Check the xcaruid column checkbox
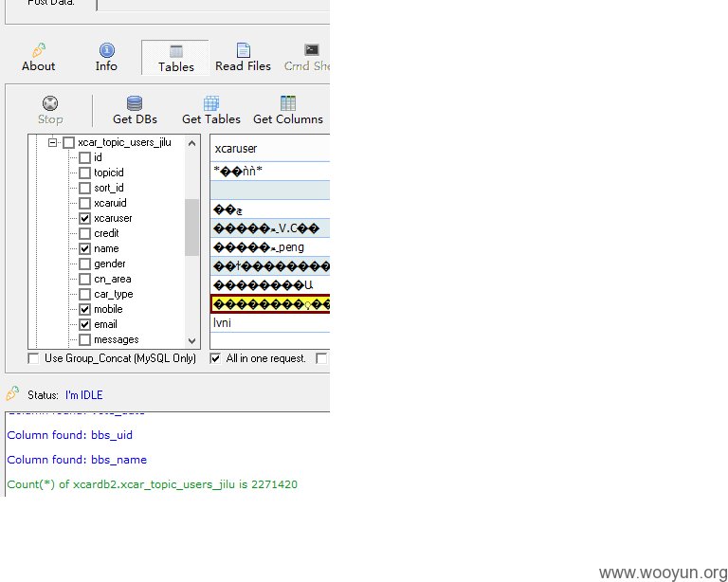728x582 pixels. click(x=84, y=203)
